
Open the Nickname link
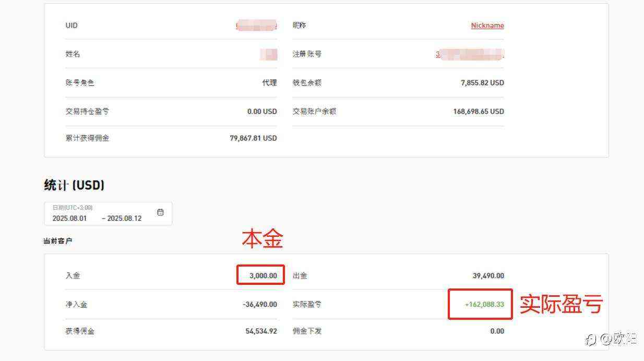[487, 26]
